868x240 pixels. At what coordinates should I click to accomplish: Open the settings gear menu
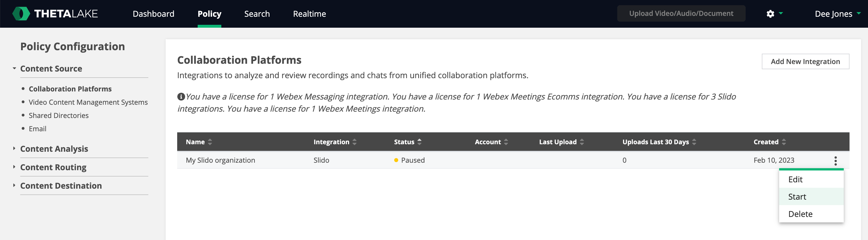click(x=774, y=14)
